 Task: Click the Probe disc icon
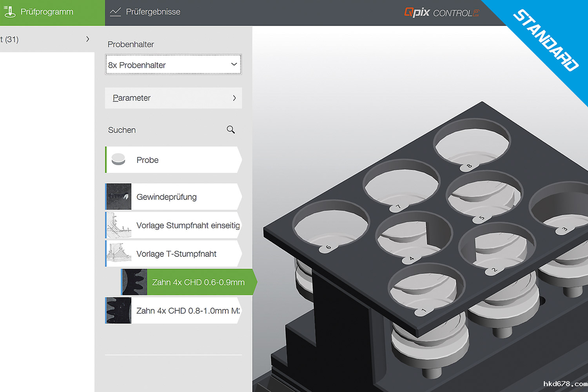[x=119, y=160]
